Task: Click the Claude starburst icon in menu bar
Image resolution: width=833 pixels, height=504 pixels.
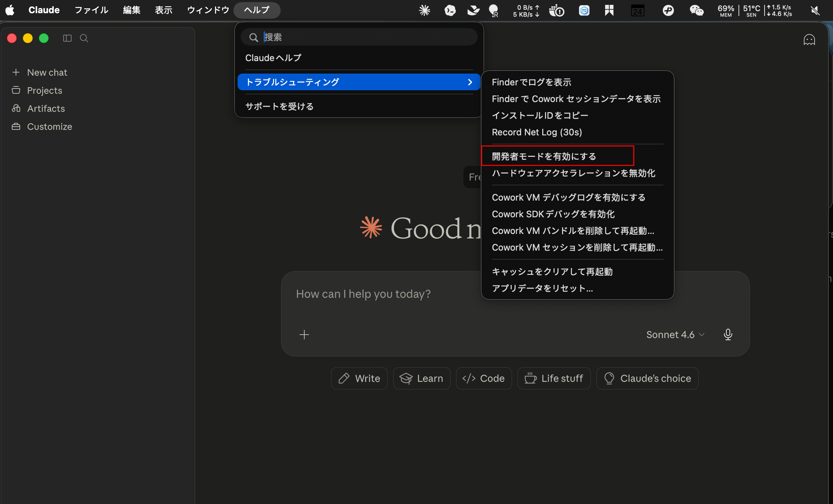Action: tap(424, 10)
